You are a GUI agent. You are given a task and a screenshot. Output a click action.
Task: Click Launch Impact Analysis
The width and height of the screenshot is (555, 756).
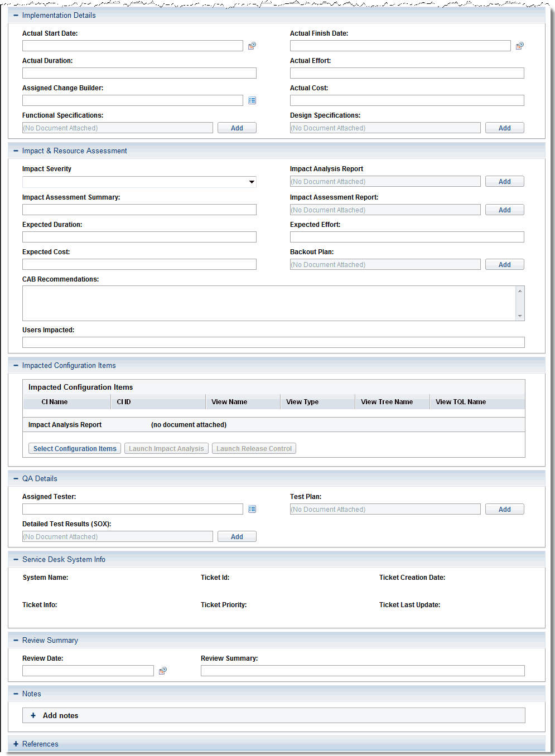(166, 448)
